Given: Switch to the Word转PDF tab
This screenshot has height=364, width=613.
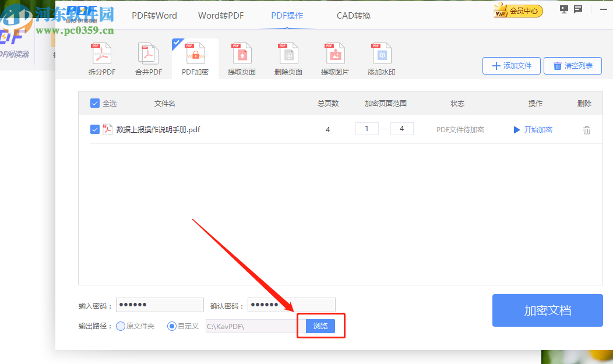Looking at the screenshot, I should click(221, 16).
